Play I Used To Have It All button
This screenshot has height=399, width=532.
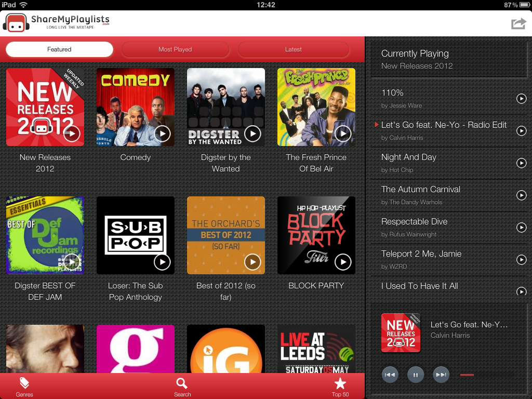coord(522,291)
